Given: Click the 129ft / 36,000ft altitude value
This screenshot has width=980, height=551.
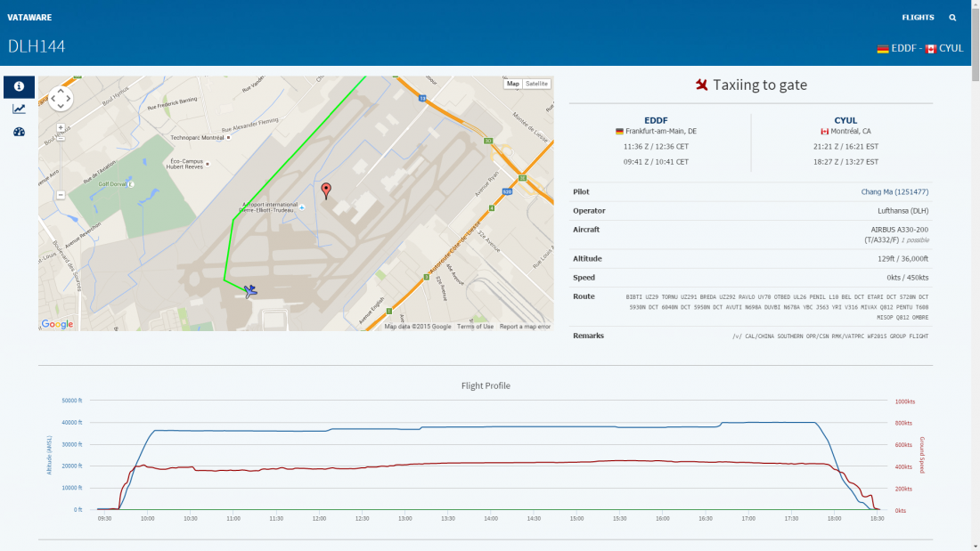Looking at the screenshot, I should [x=902, y=259].
